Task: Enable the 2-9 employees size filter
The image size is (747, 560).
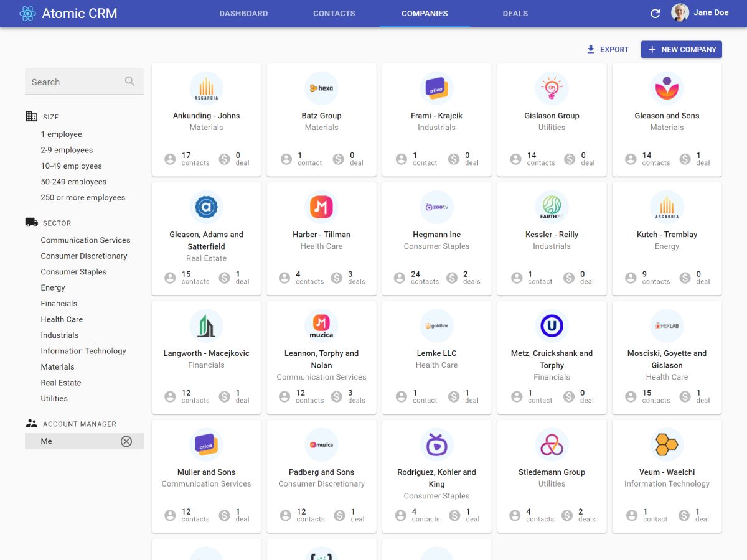Action: (67, 150)
